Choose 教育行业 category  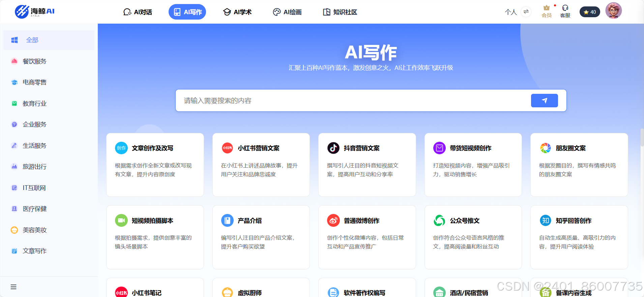(x=49, y=104)
